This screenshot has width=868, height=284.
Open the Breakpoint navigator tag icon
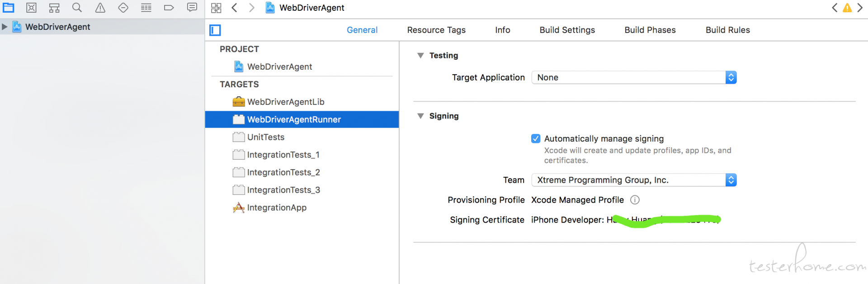click(x=169, y=8)
